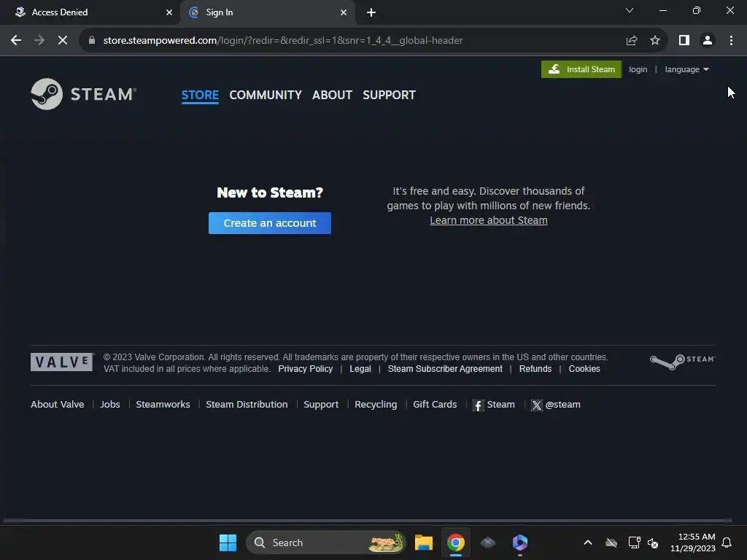
Task: Click the Facebook Steam icon link
Action: point(494,405)
